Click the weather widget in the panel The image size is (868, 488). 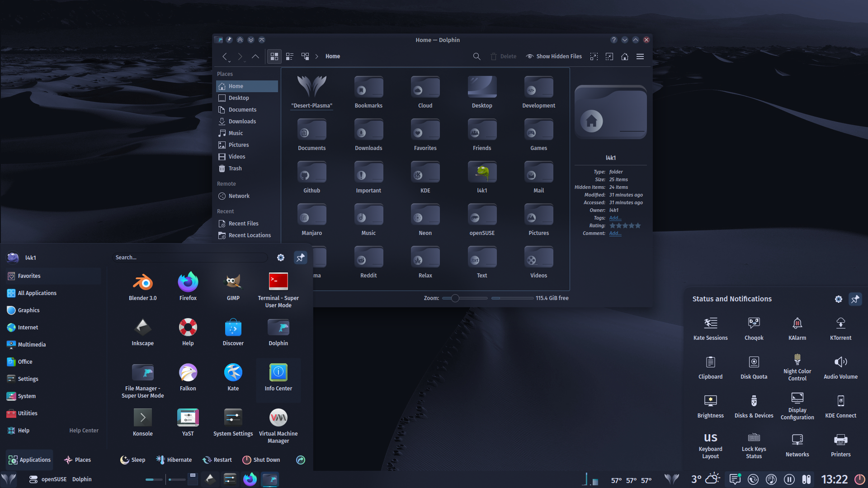pyautogui.click(x=705, y=479)
